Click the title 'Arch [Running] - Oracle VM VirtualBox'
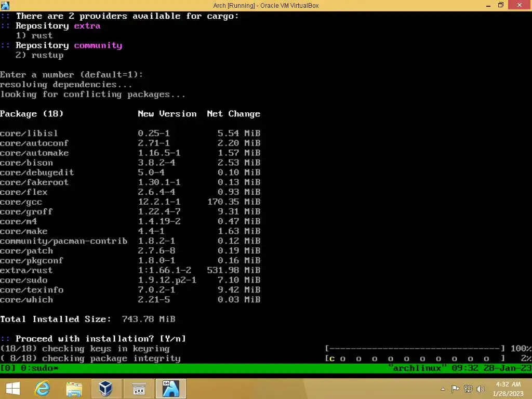This screenshot has height=399, width=532. pyautogui.click(x=265, y=5)
